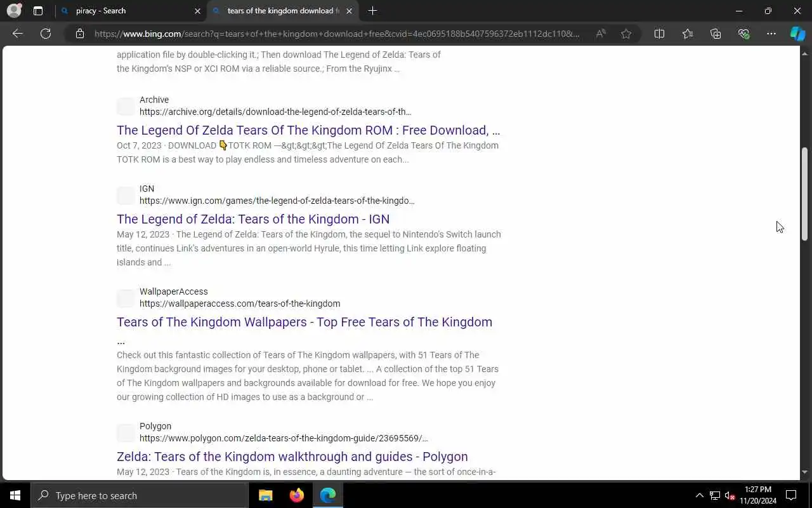Click the 'WallpaperAccess' site name text

(174, 291)
